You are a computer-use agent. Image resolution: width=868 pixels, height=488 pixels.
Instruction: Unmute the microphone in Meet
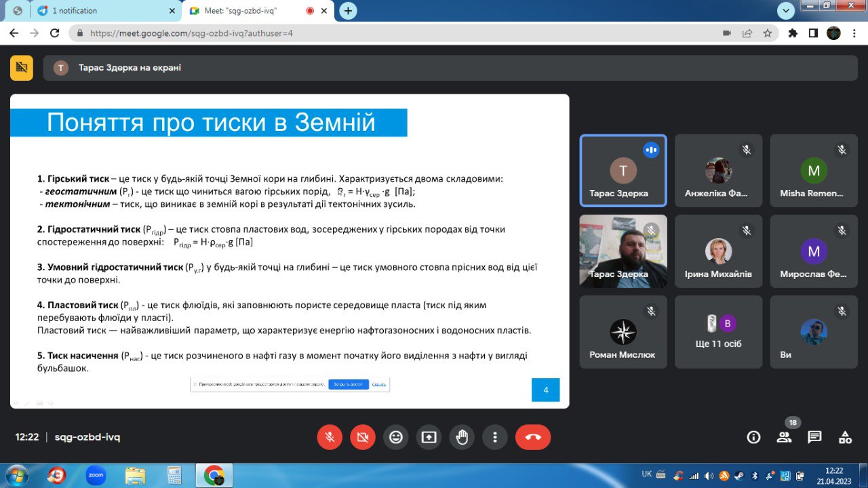330,437
